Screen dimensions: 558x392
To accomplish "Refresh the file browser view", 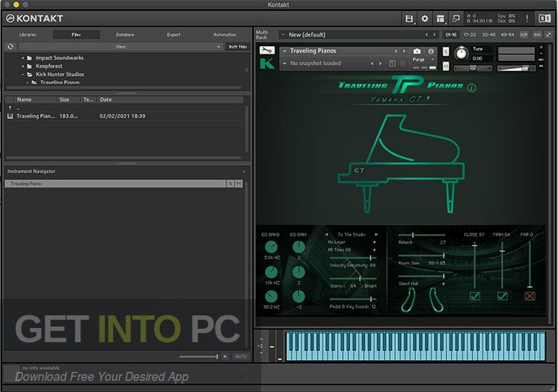I will point(10,47).
